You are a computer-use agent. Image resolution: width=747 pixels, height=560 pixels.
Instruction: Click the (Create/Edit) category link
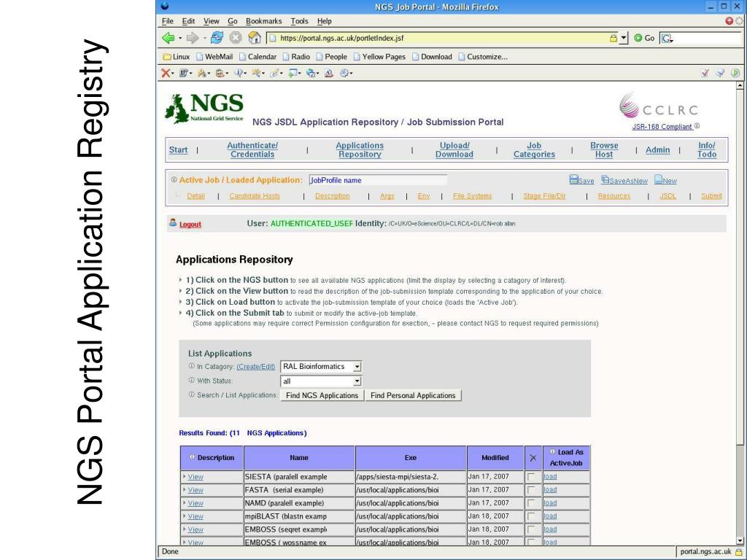pos(256,367)
